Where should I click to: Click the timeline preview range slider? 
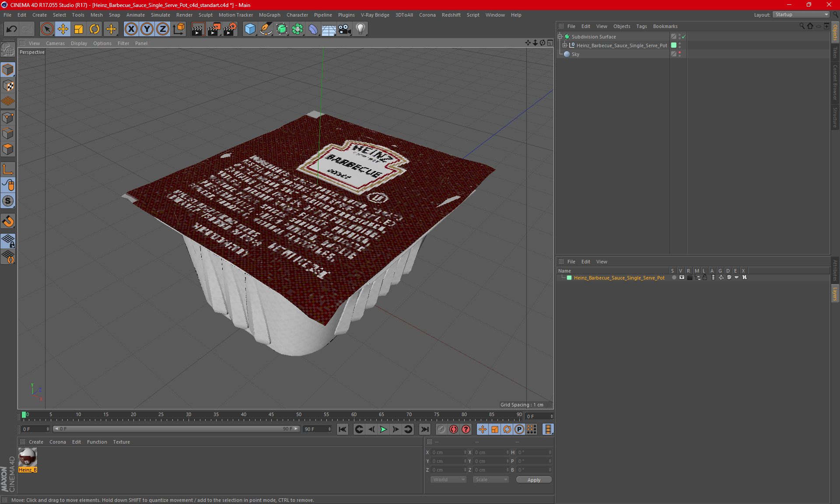[x=176, y=429]
